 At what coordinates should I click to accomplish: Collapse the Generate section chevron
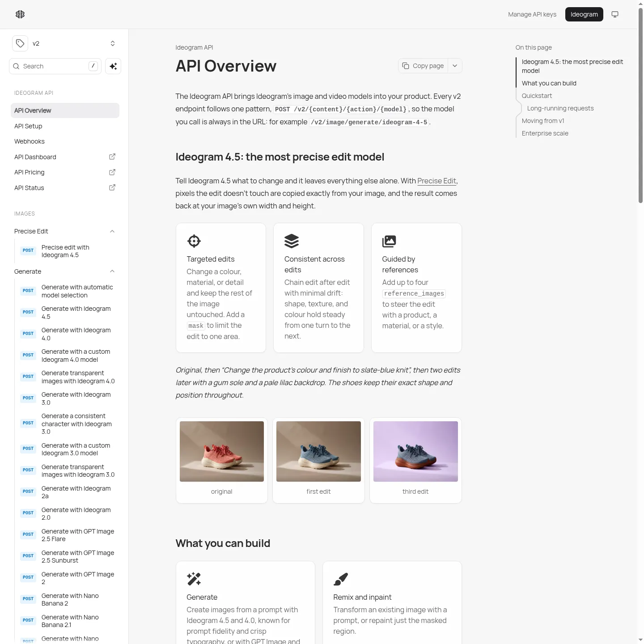click(x=112, y=271)
